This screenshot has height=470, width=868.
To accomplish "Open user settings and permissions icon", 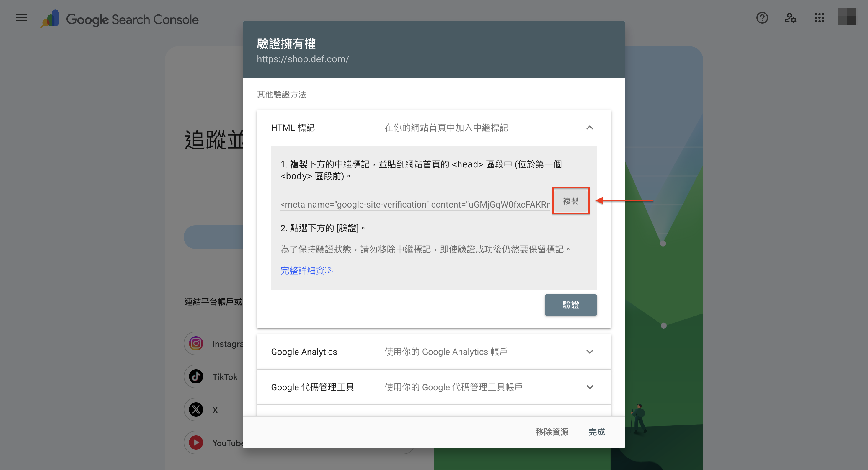I will click(x=790, y=18).
